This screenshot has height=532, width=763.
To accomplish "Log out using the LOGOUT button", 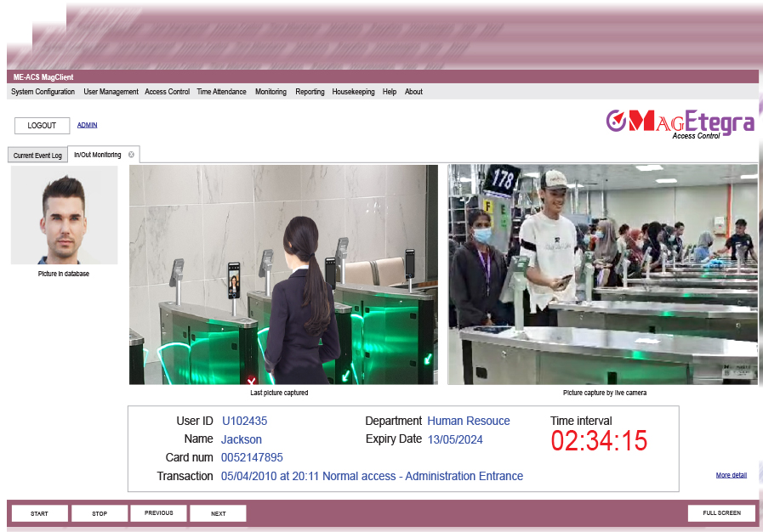I will point(42,126).
